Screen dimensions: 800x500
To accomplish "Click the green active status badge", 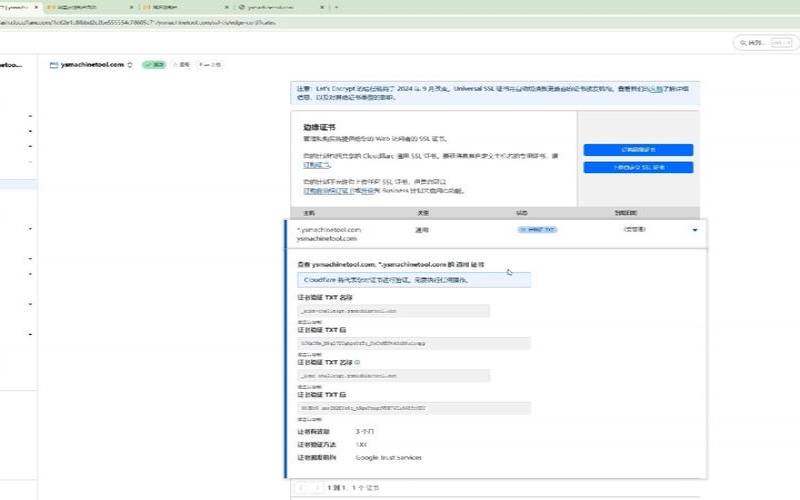I will (155, 64).
